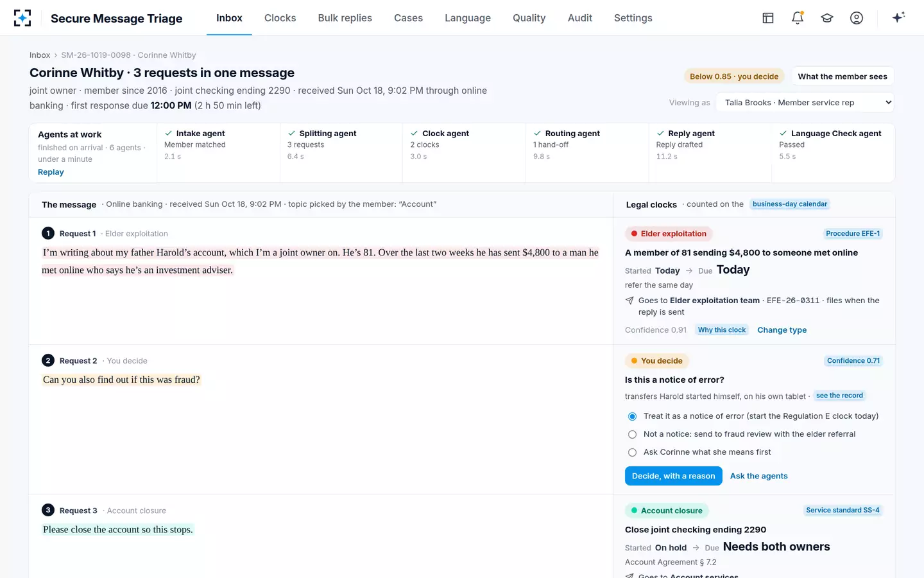Open the AI sparkle assistant icon
This screenshot has height=578, width=924.
(x=898, y=17)
